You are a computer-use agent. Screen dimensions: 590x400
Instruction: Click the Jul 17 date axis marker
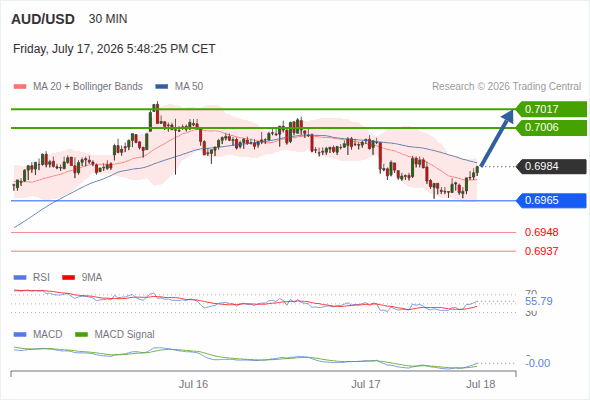366,384
